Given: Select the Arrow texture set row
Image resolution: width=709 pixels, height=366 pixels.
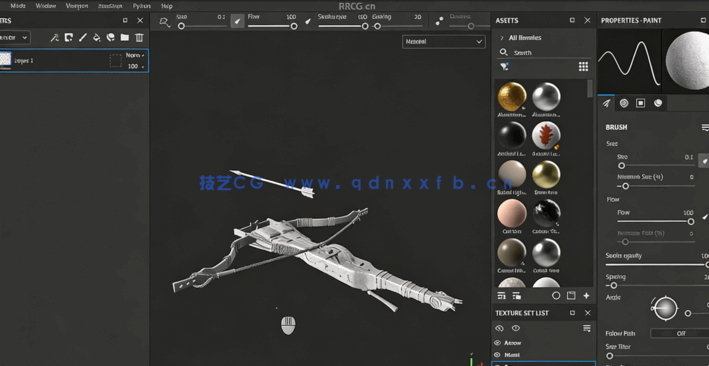Looking at the screenshot, I should coord(544,343).
